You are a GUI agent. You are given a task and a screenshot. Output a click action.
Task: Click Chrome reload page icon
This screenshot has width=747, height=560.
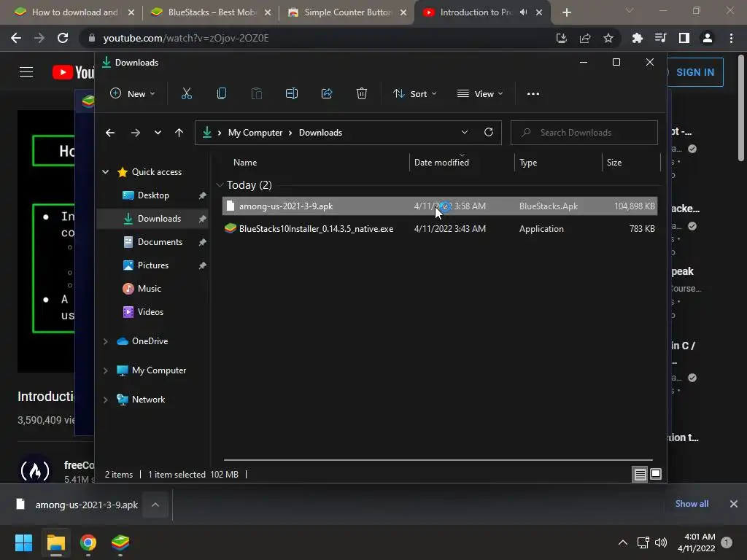[x=63, y=38]
